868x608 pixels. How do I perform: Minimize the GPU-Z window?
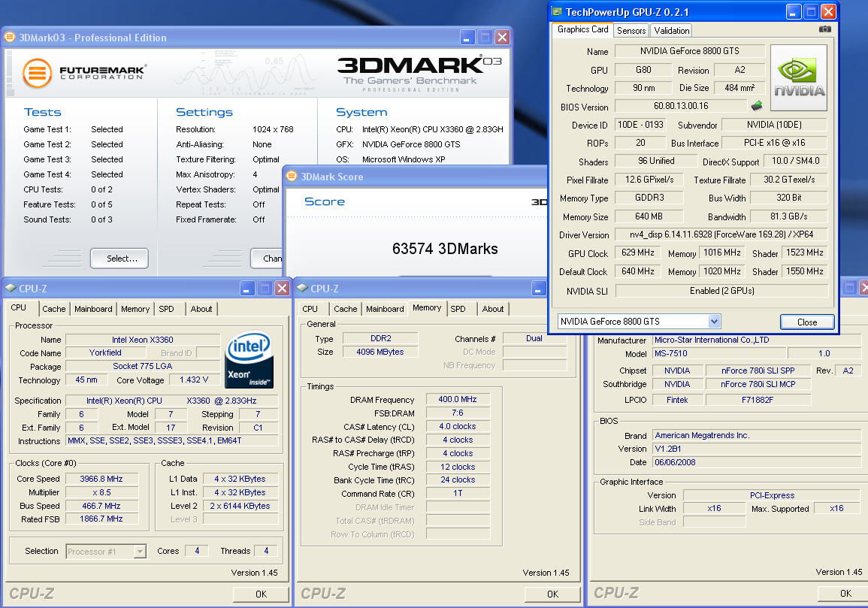click(794, 11)
